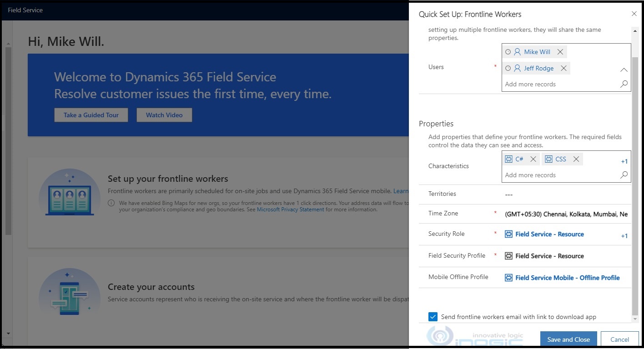
Task: Click the user icon beside Mike Will
Action: pyautogui.click(x=517, y=52)
